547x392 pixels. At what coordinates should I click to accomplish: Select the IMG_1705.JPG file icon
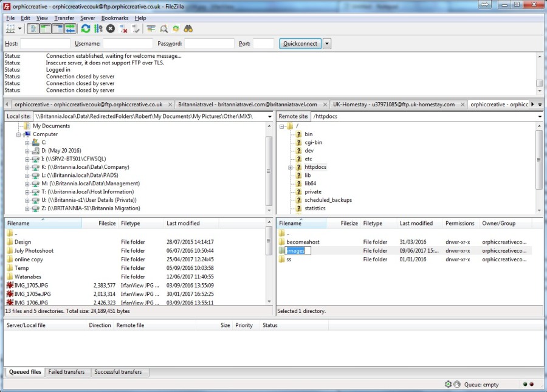click(x=10, y=285)
